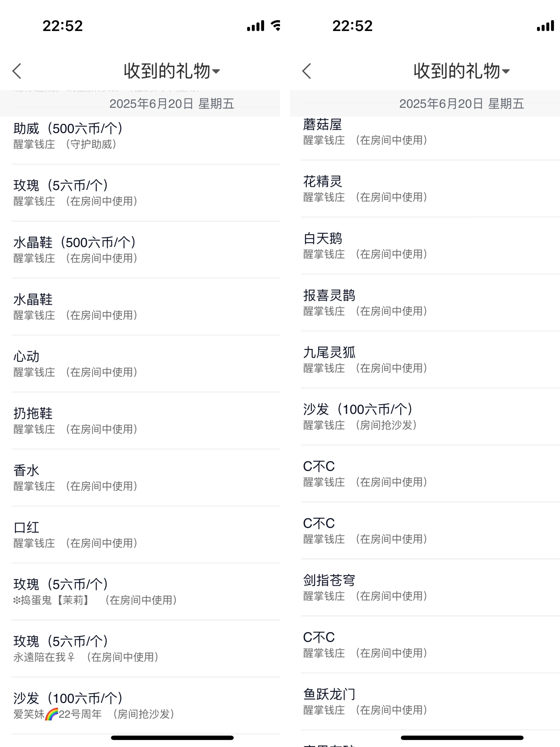Image resolution: width=560 pixels, height=747 pixels.
Task: Tap the back arrow on left screen
Action: pyautogui.click(x=17, y=71)
